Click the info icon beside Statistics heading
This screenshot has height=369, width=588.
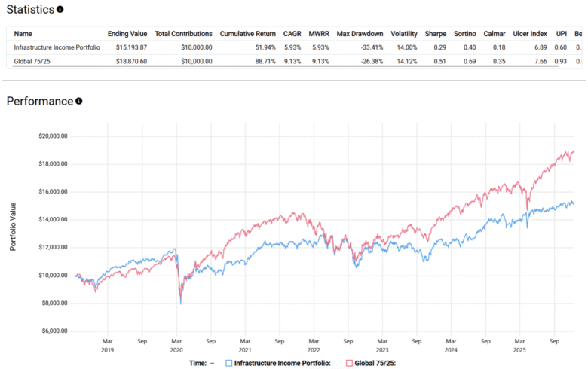(x=60, y=10)
